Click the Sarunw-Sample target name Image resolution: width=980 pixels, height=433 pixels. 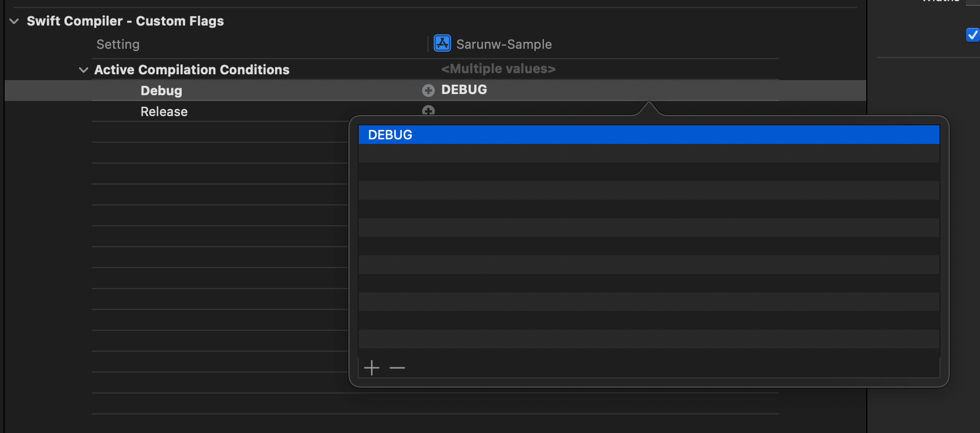click(x=504, y=44)
